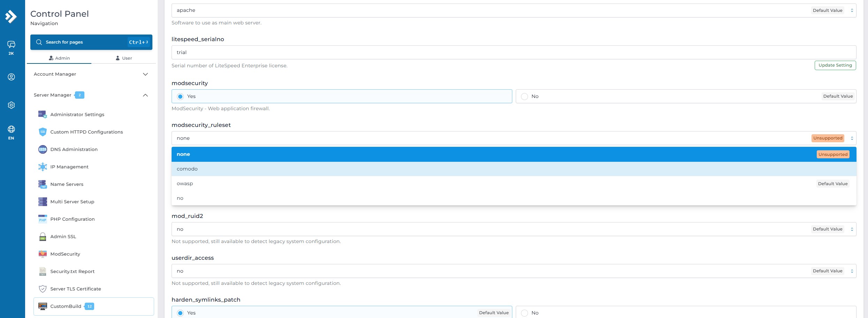The image size is (868, 318).
Task: Open Name Servers page
Action: [67, 184]
